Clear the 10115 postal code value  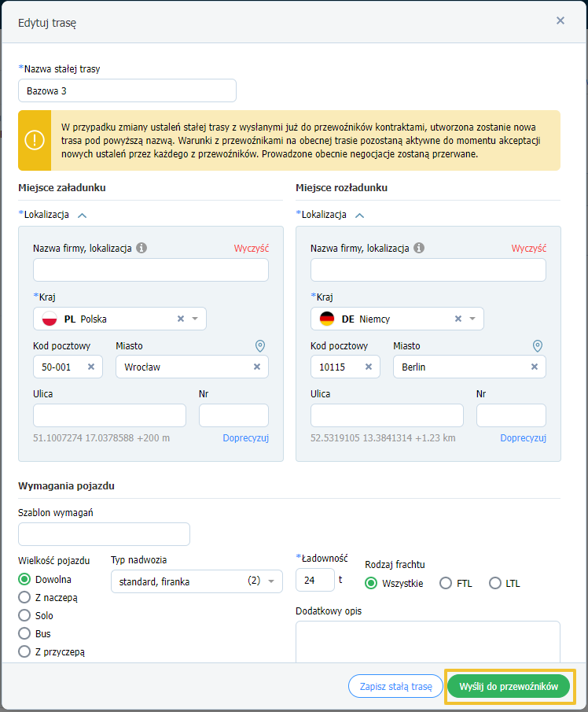pyautogui.click(x=369, y=367)
